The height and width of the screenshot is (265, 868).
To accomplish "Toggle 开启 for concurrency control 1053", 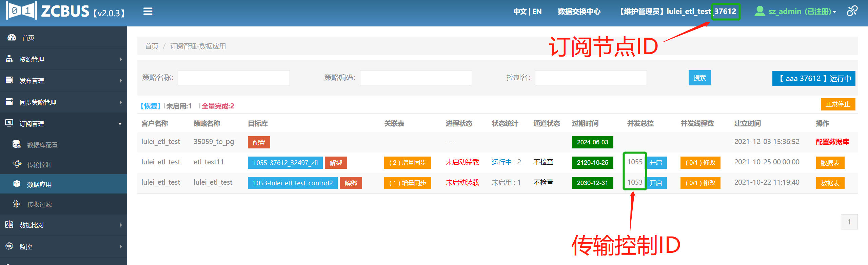I will [x=656, y=183].
